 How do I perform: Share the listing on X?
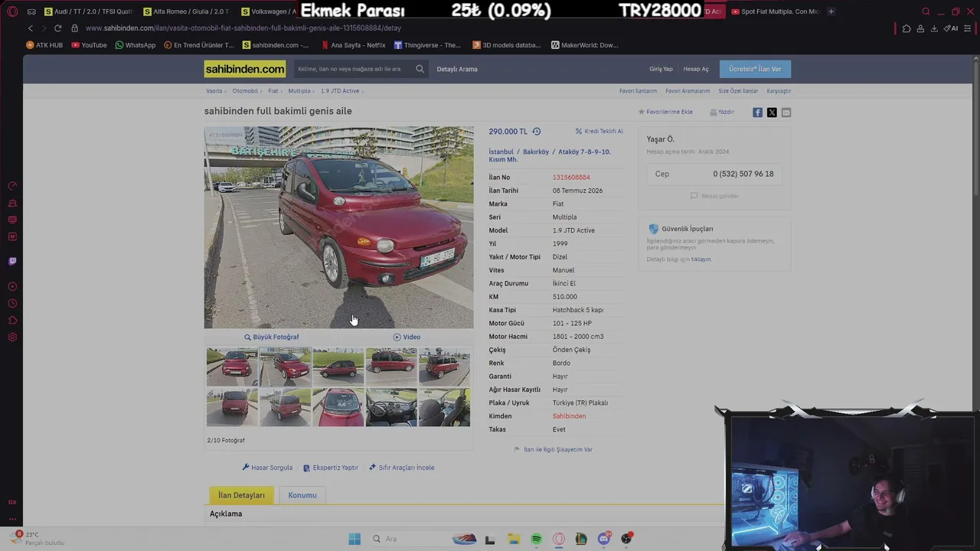pyautogui.click(x=772, y=112)
